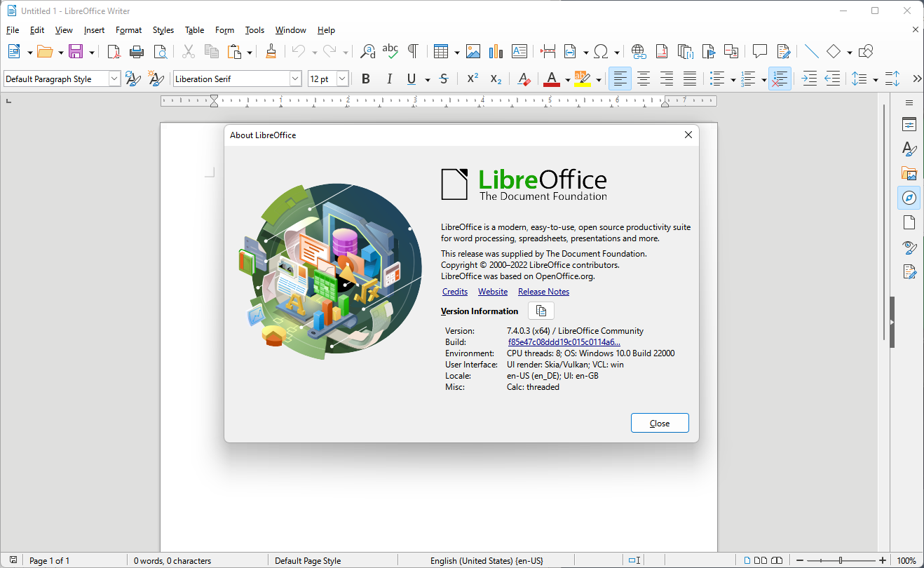Image resolution: width=924 pixels, height=568 pixels.
Task: Click the English (United States) language status field
Action: click(x=487, y=560)
